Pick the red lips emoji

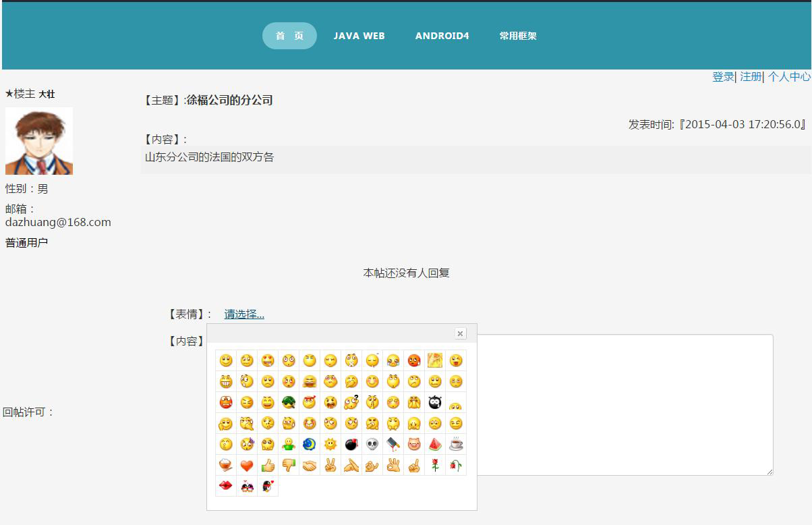[226, 487]
